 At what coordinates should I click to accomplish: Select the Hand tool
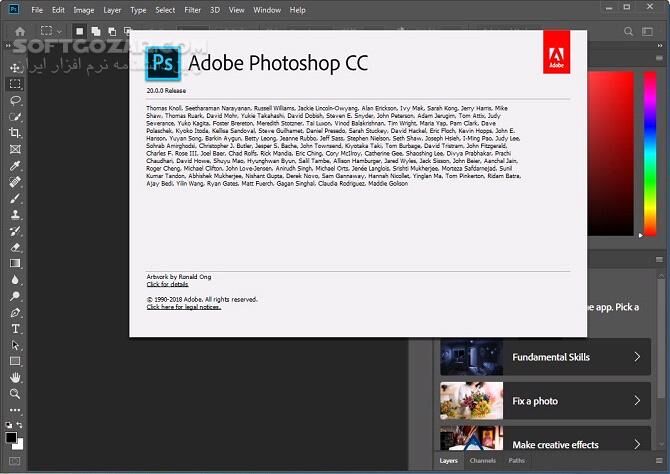15,377
